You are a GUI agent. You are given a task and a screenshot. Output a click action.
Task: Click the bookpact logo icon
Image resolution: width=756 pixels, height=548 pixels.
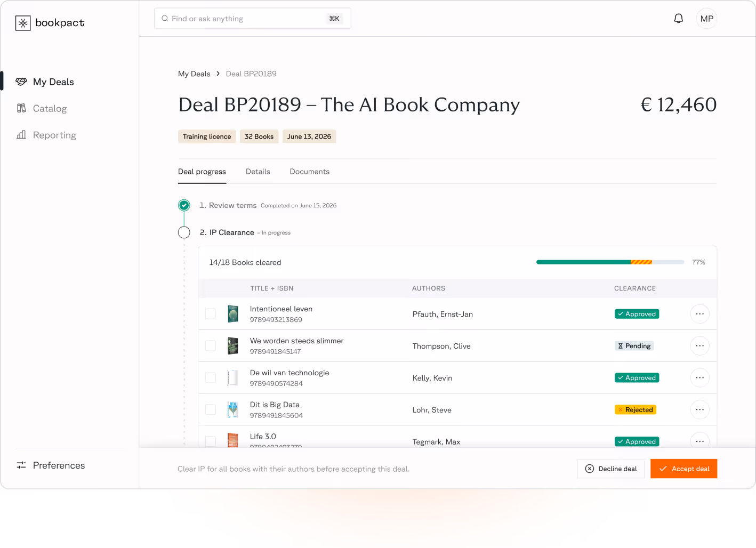[23, 23]
